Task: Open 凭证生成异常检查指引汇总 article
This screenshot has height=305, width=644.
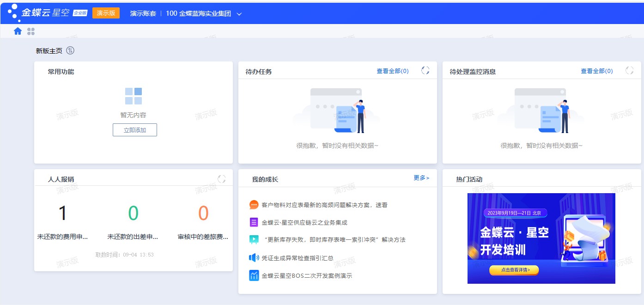Action: (298, 258)
